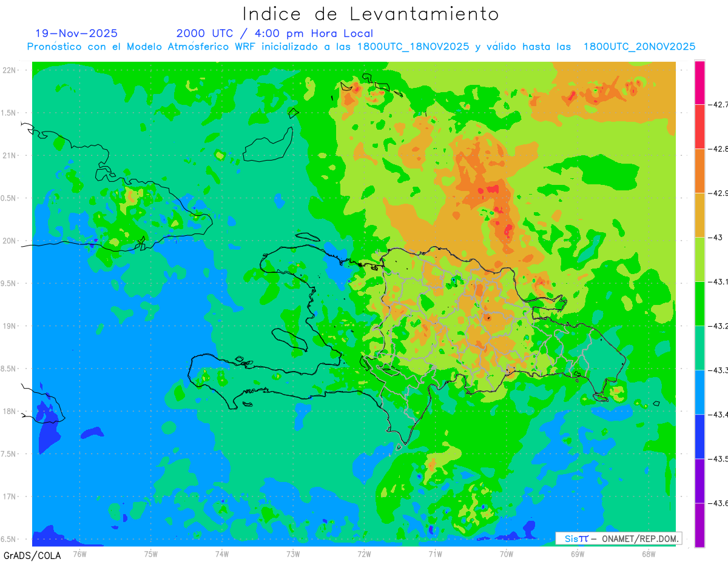Click the '-43.4' colorbar value

(720, 414)
